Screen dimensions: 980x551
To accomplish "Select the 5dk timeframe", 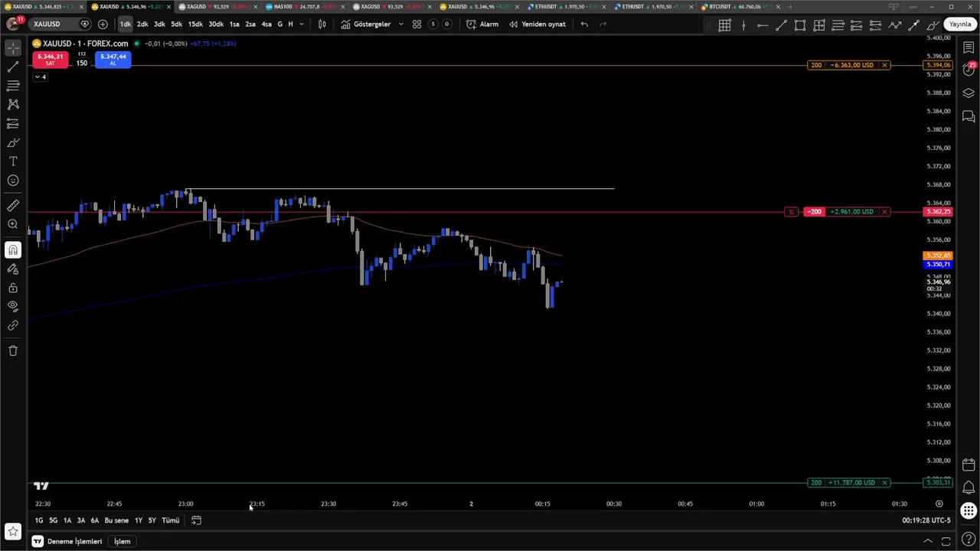I will pos(176,24).
